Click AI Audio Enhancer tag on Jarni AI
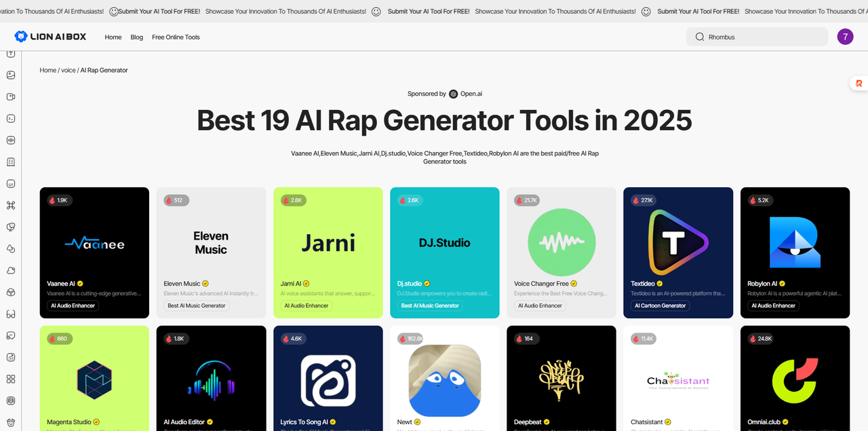868x431 pixels. tap(307, 305)
